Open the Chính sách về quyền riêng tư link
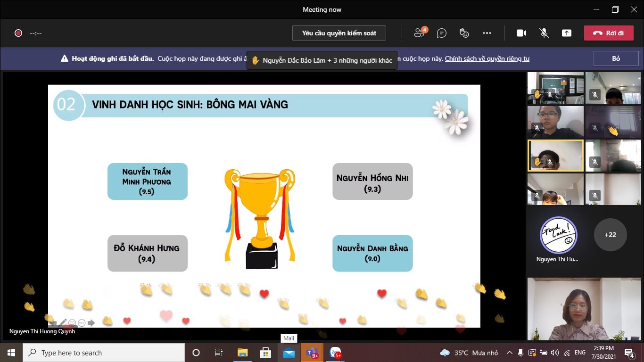This screenshot has height=362, width=644. pos(487,59)
